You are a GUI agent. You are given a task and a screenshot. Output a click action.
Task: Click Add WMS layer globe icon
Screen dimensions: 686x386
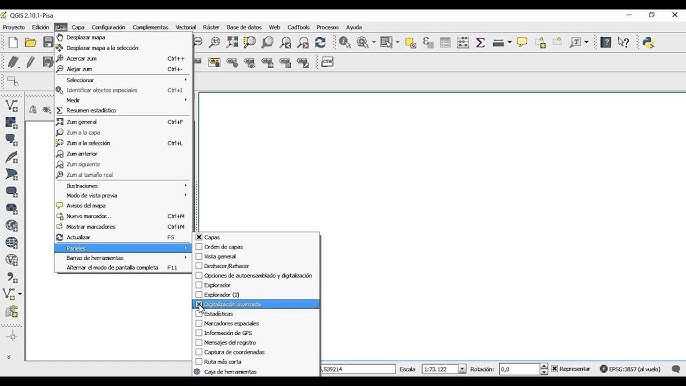coord(12,225)
